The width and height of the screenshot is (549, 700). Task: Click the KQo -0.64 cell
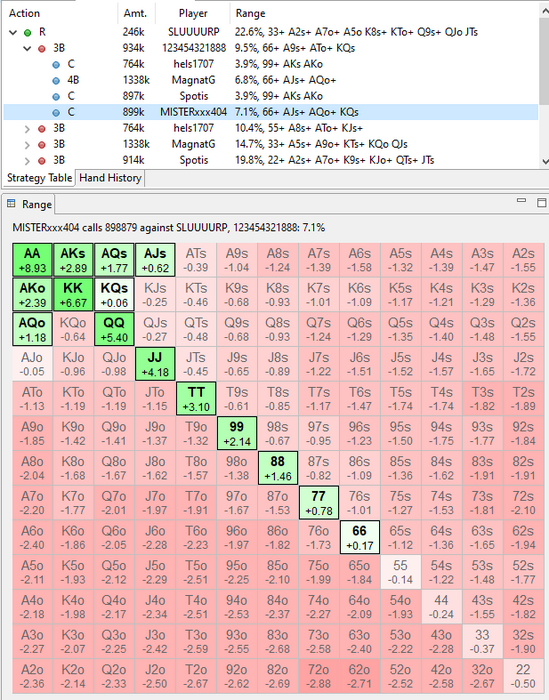pyautogui.click(x=73, y=329)
